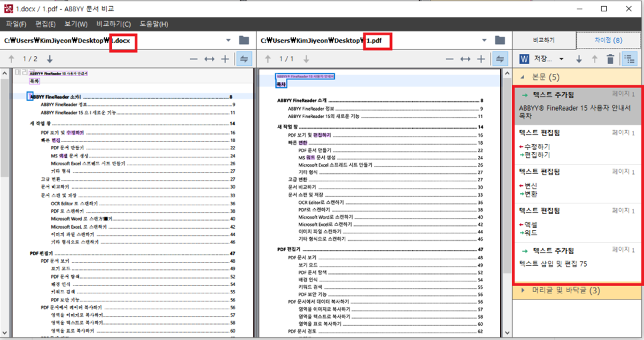Go to previous page in left document
The image size is (644, 340).
(x=11, y=59)
